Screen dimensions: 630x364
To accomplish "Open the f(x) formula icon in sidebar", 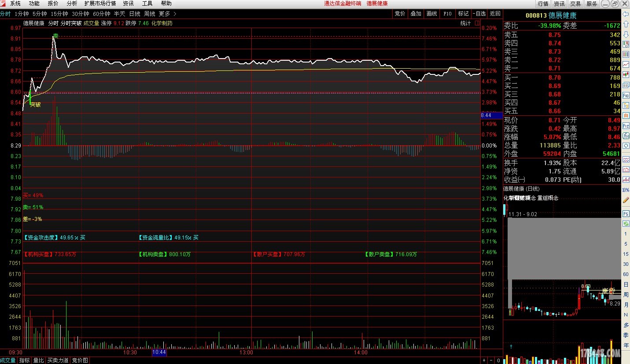I will pos(626,136).
